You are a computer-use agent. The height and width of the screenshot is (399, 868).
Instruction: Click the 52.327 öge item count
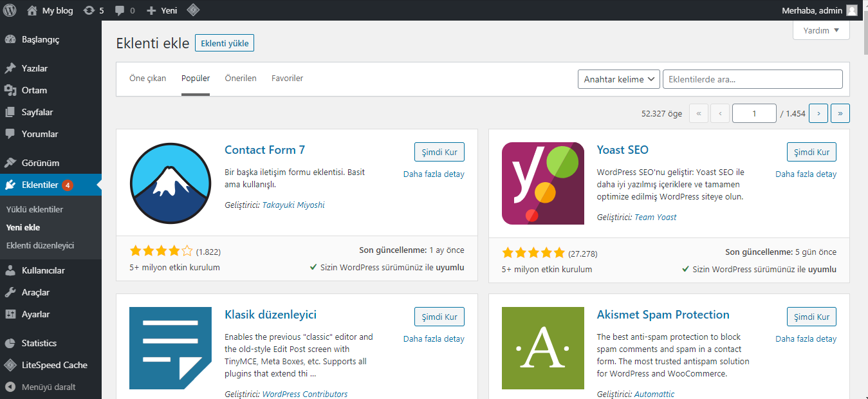click(x=661, y=114)
